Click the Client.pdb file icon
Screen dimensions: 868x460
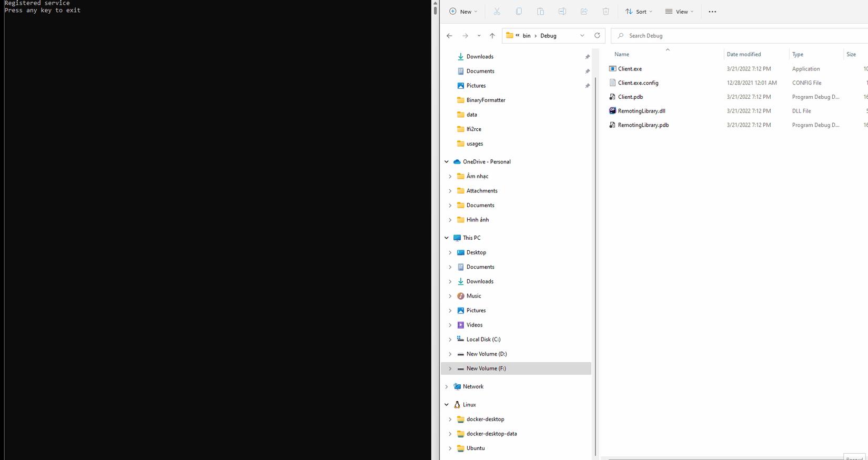tap(612, 97)
